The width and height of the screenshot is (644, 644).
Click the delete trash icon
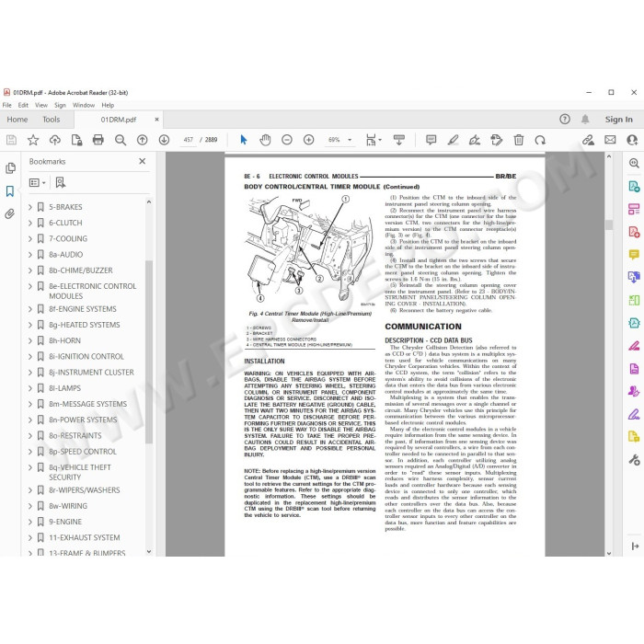(x=518, y=140)
